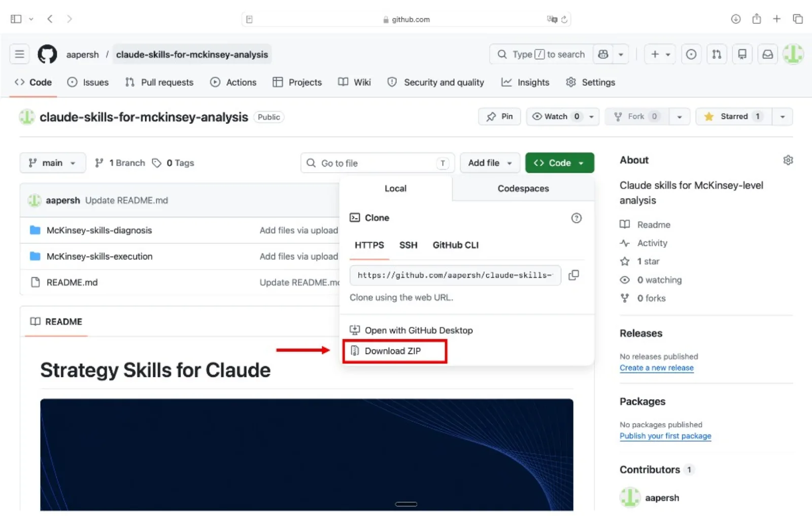Open the 1 star stargazers link
The height and width of the screenshot is (516, 812).
[x=648, y=262]
